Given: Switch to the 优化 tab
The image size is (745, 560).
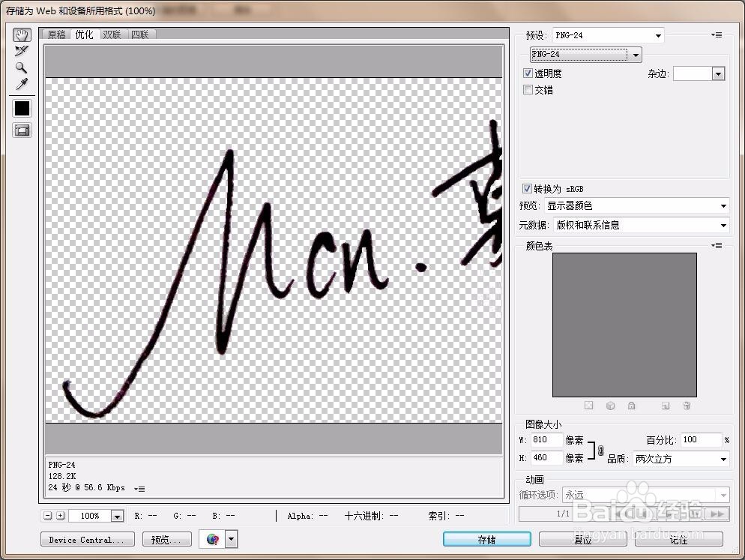Looking at the screenshot, I should [85, 34].
